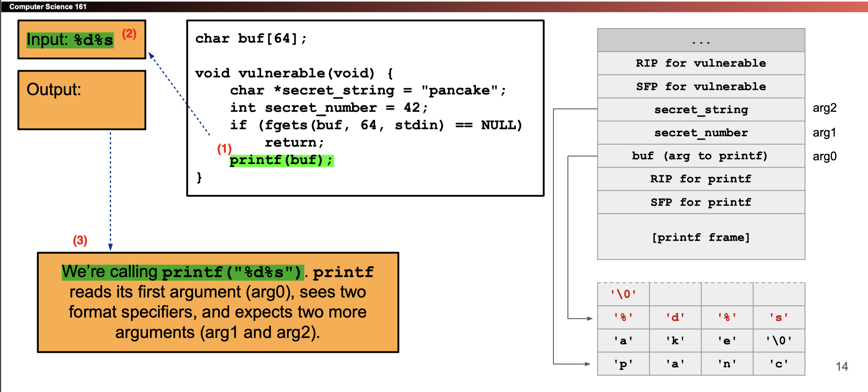Click the [printf frame] block
This screenshot has height=392, width=868.
click(x=701, y=237)
